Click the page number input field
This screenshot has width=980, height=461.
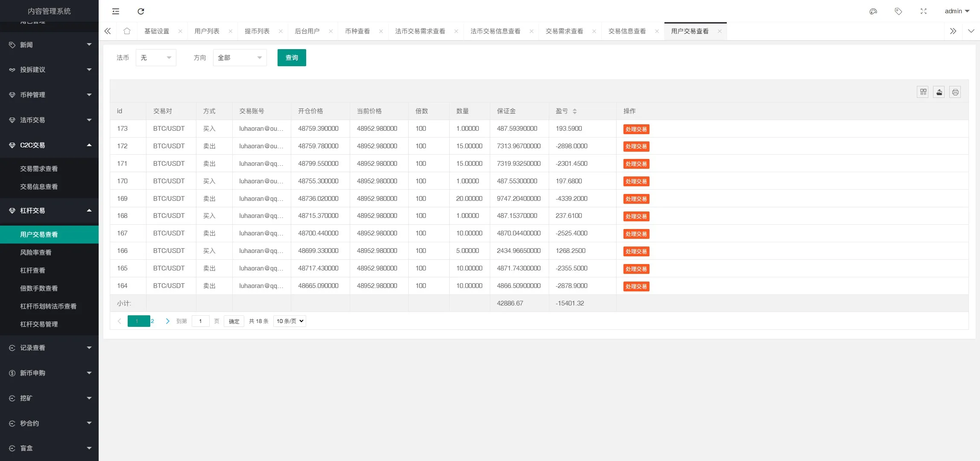click(201, 321)
